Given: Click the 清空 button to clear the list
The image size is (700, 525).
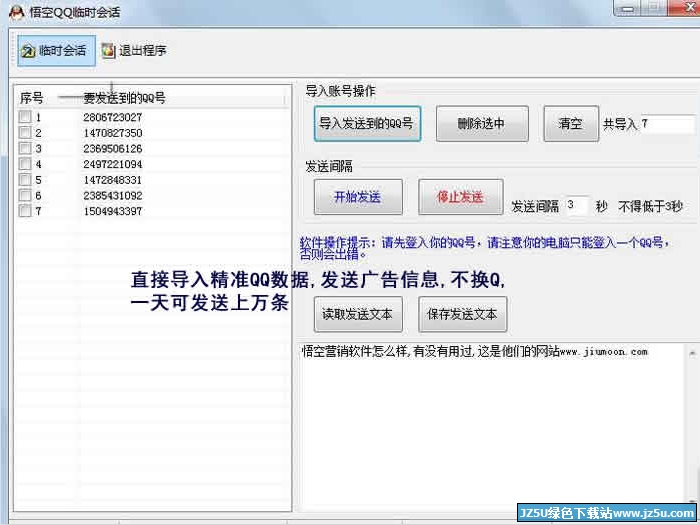Looking at the screenshot, I should (571, 124).
